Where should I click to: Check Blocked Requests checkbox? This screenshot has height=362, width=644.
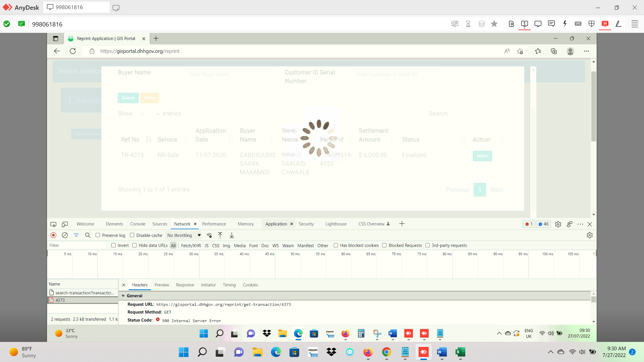coord(384,245)
